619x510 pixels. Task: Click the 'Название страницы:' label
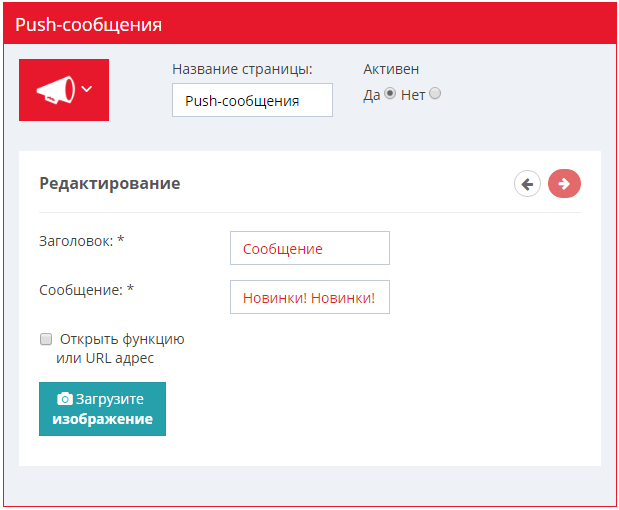pos(242,69)
